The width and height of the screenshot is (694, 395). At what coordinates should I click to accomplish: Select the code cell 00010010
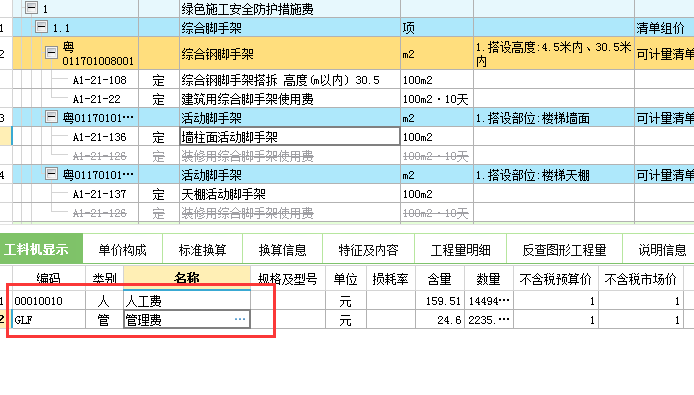(x=49, y=301)
